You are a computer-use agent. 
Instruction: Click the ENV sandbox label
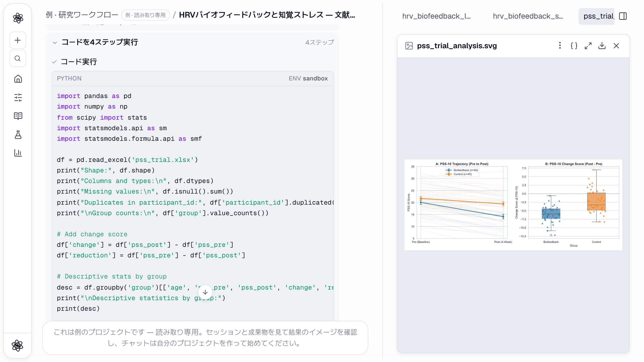(308, 78)
